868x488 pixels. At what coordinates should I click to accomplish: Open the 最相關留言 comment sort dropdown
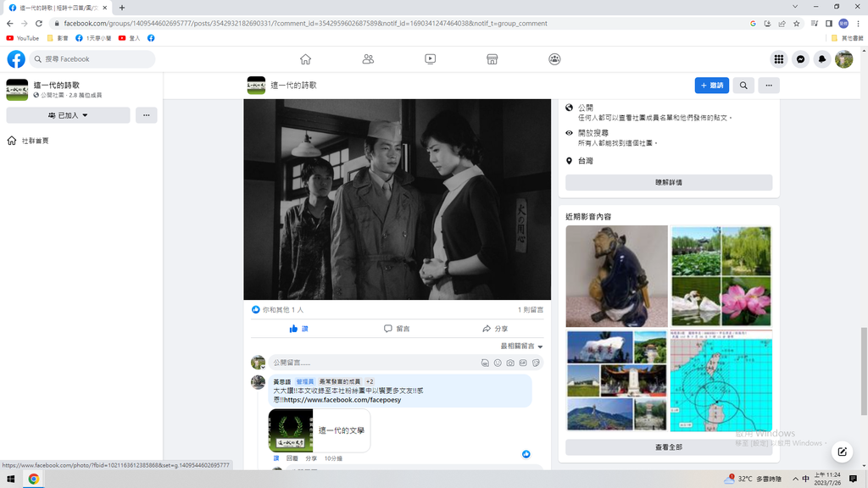tap(521, 347)
